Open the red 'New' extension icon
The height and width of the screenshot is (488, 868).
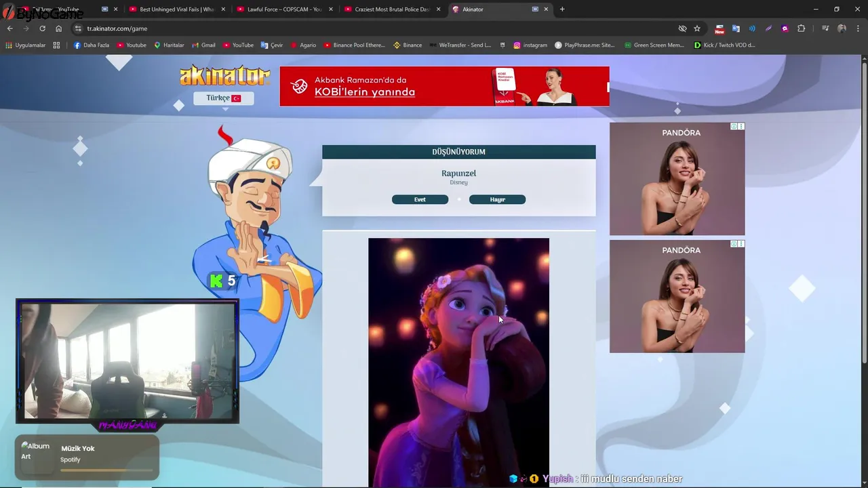[719, 29]
